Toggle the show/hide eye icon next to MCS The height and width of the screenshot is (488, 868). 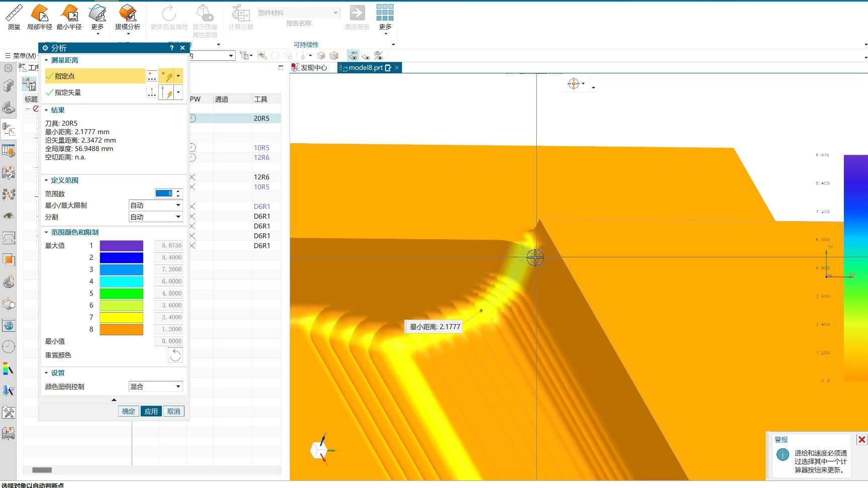pos(366,55)
